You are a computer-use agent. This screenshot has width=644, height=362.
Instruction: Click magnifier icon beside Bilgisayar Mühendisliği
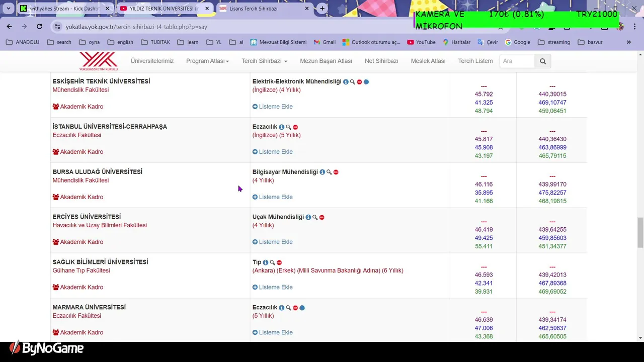pos(329,172)
